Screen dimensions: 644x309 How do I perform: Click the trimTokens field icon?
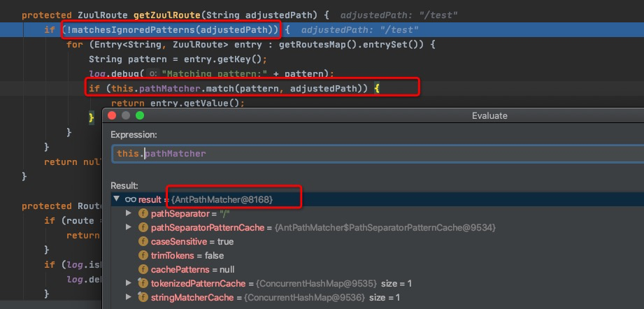[x=143, y=256]
